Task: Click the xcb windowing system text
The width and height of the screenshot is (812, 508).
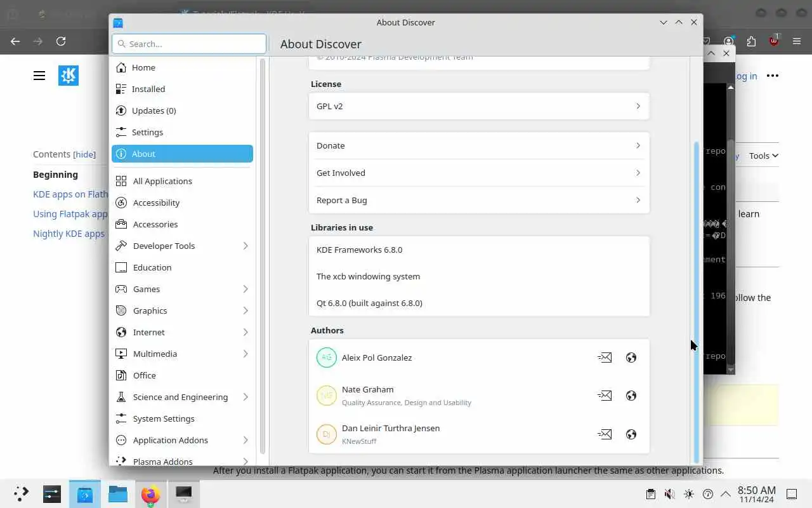Action: [368, 276]
